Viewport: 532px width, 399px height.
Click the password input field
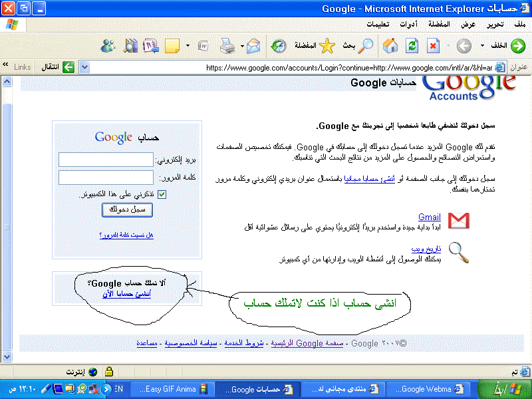106,178
